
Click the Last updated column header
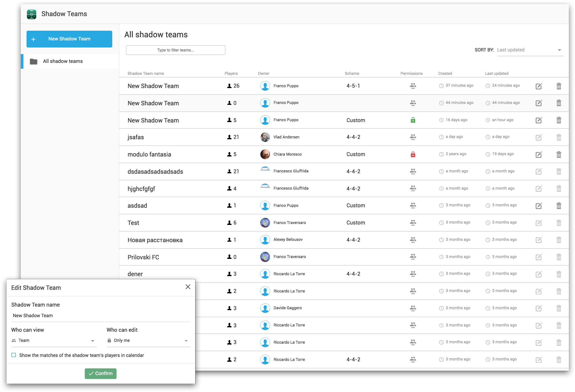(x=496, y=73)
